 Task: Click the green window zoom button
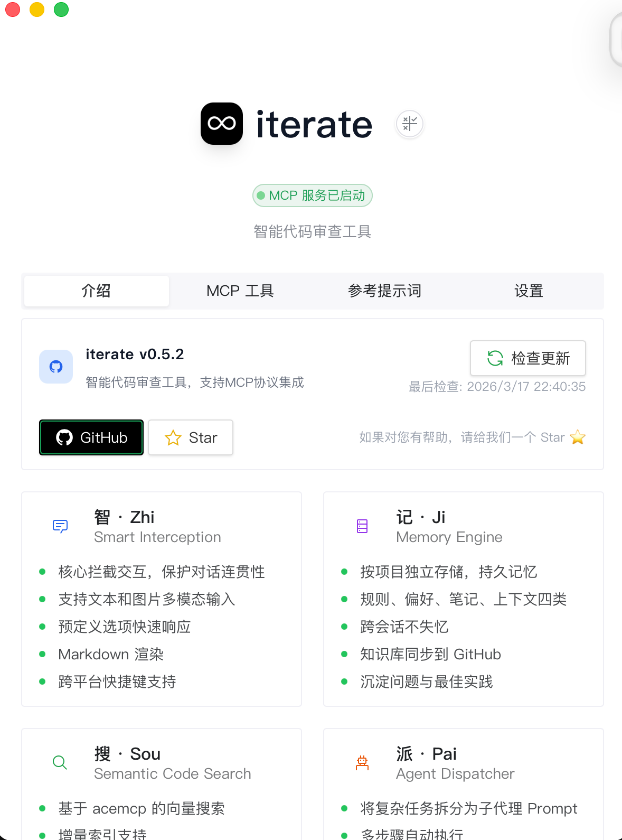(x=61, y=10)
